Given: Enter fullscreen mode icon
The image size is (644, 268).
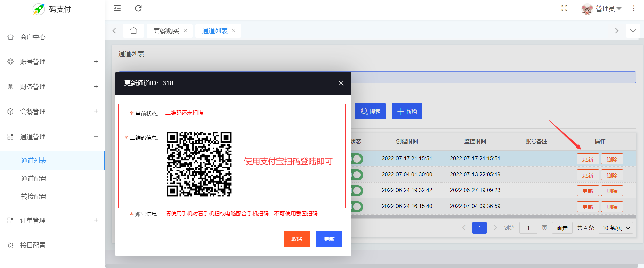Looking at the screenshot, I should point(564,8).
